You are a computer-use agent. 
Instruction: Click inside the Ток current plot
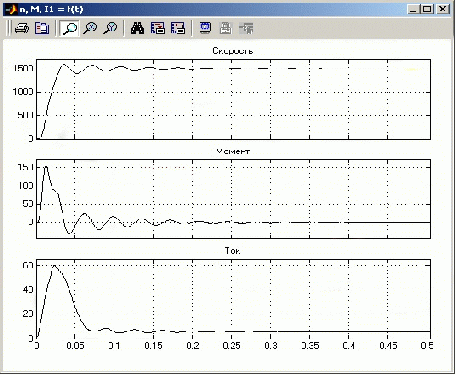233,299
